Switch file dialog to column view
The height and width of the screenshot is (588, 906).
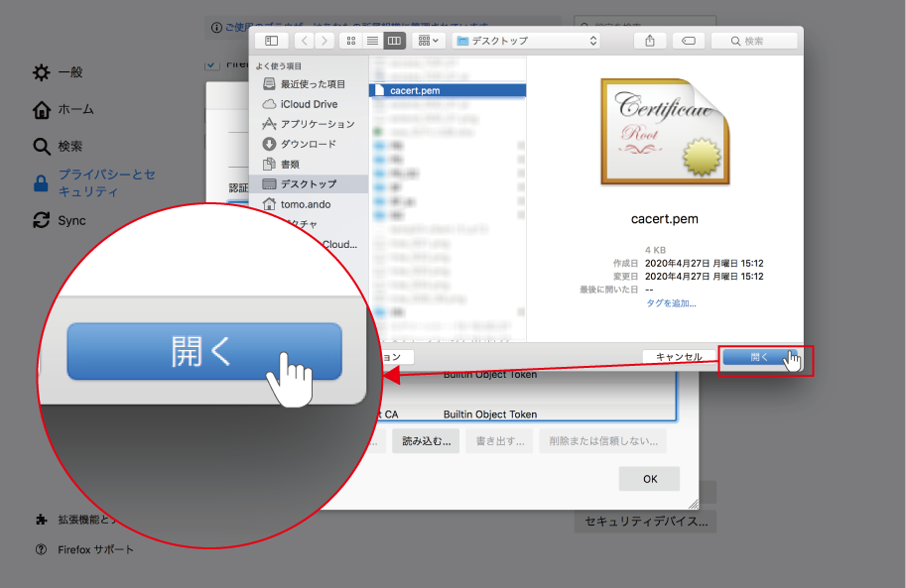(394, 41)
